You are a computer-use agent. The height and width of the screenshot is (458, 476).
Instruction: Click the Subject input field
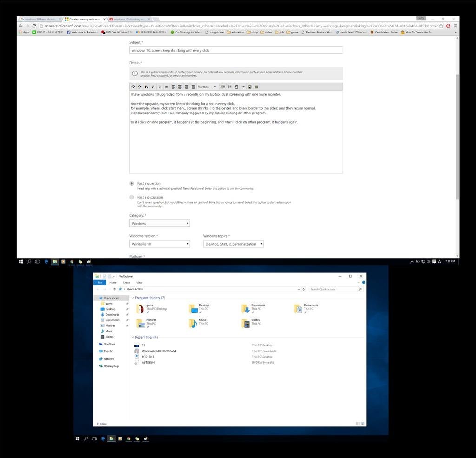(x=236, y=50)
